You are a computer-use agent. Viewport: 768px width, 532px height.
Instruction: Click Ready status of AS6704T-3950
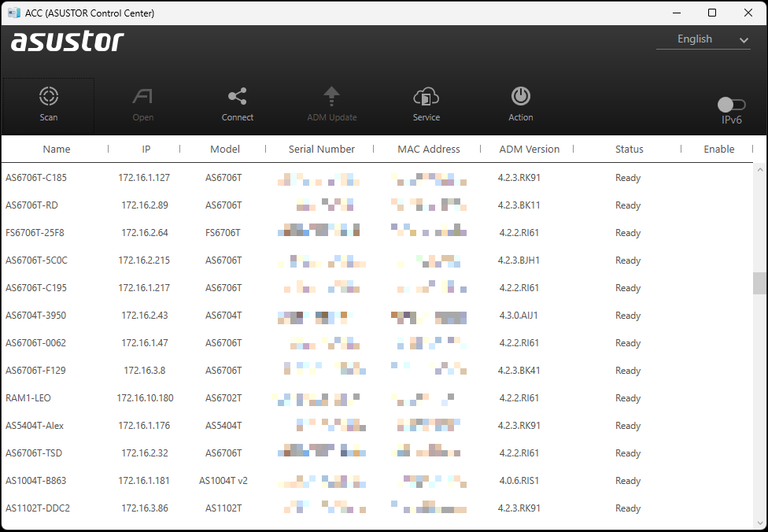point(628,315)
